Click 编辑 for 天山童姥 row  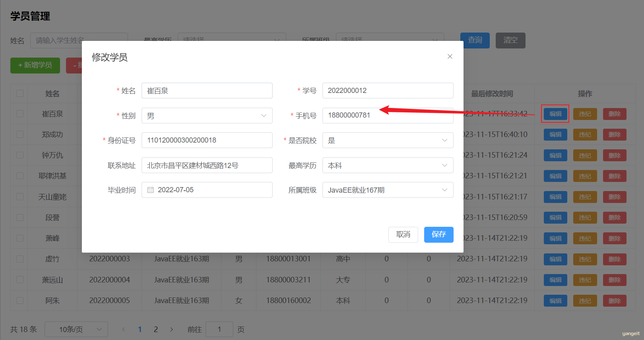point(555,197)
